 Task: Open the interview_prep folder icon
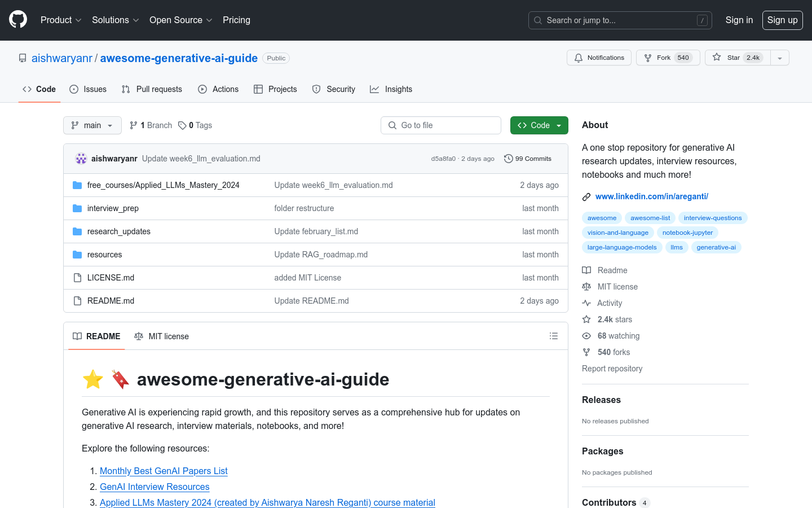tap(77, 208)
